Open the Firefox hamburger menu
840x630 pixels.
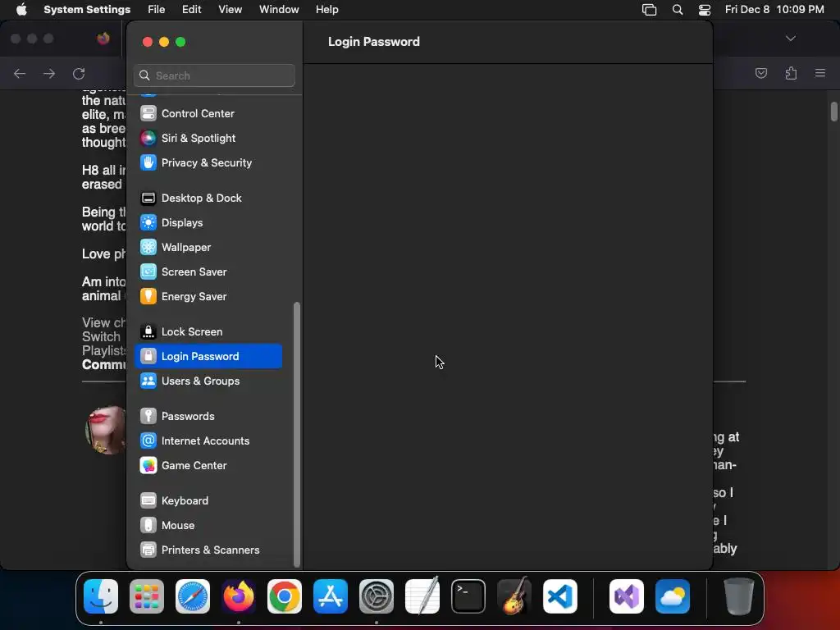[x=820, y=73]
